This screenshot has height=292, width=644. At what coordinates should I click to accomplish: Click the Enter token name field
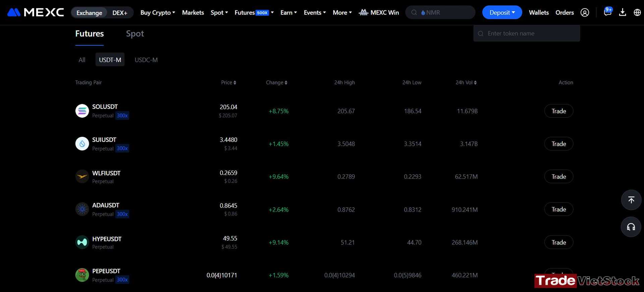[x=527, y=34]
